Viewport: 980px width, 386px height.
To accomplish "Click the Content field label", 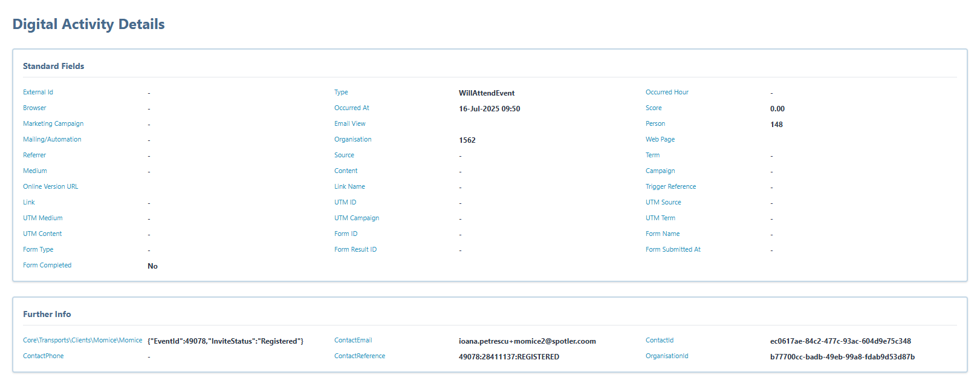I will [346, 171].
